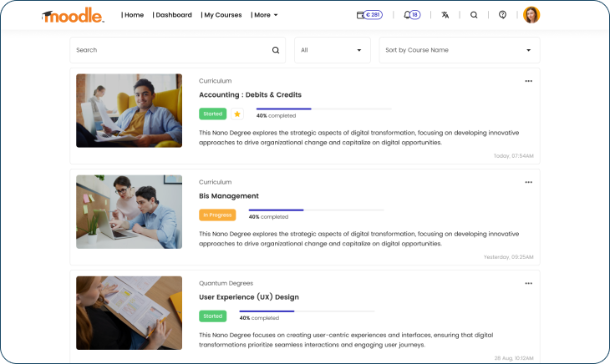Screen dimensions: 610x364
Task: Open three-dot menu for Bis Management
Action: coord(528,182)
